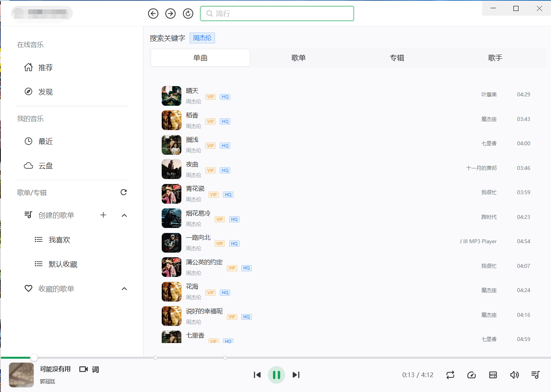Switch to the 歌手 tab

coord(495,58)
